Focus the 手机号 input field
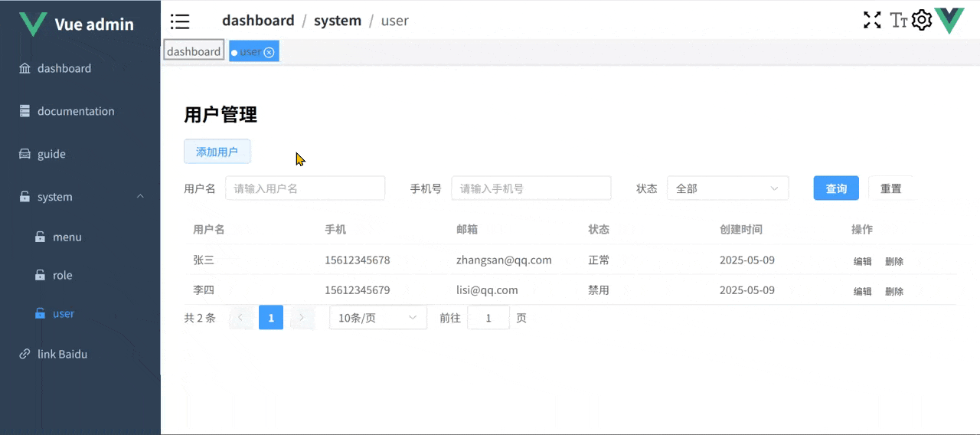 (x=531, y=188)
